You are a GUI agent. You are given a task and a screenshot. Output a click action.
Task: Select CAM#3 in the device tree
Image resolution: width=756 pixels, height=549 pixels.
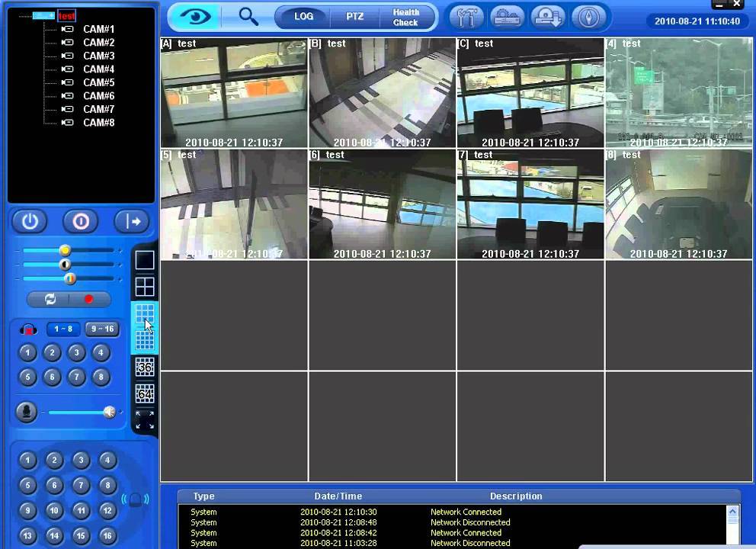tap(98, 56)
